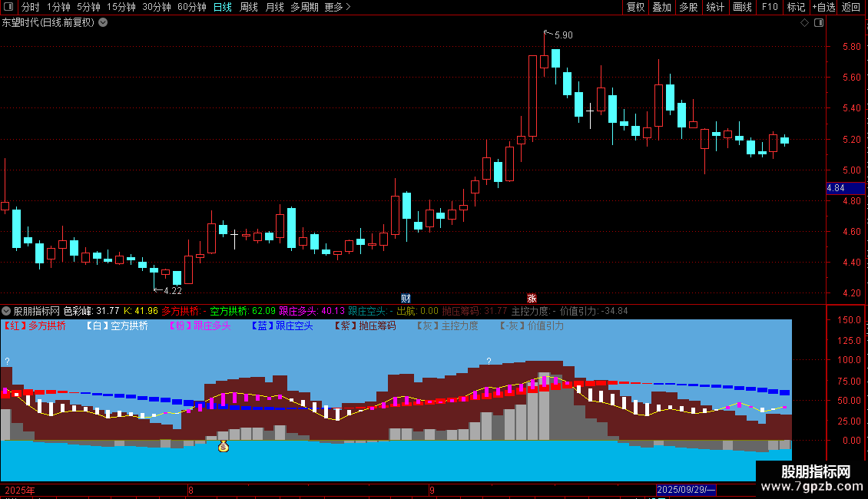The image size is (868, 499).
Task: Click the 5.90 high price label
Action: (564, 35)
